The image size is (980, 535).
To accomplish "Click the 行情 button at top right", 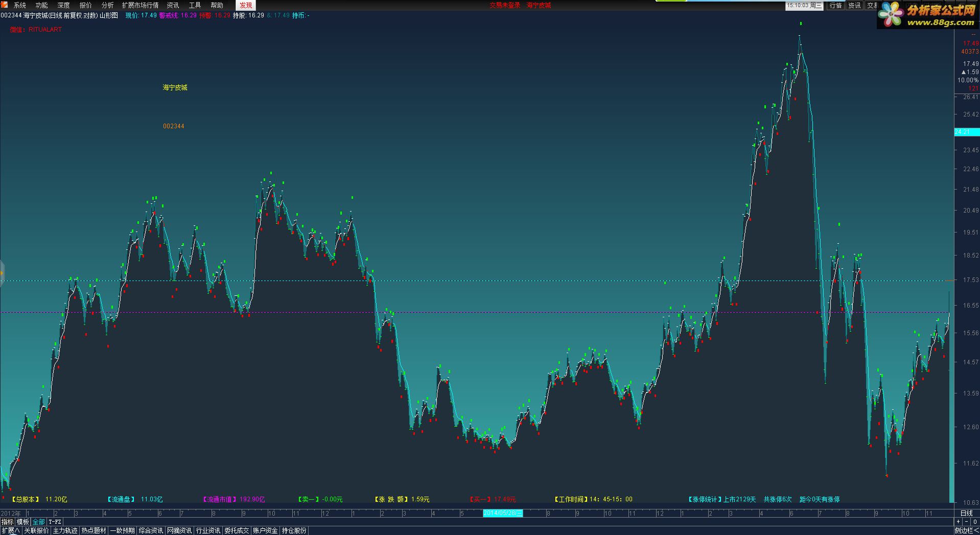I will point(836,6).
